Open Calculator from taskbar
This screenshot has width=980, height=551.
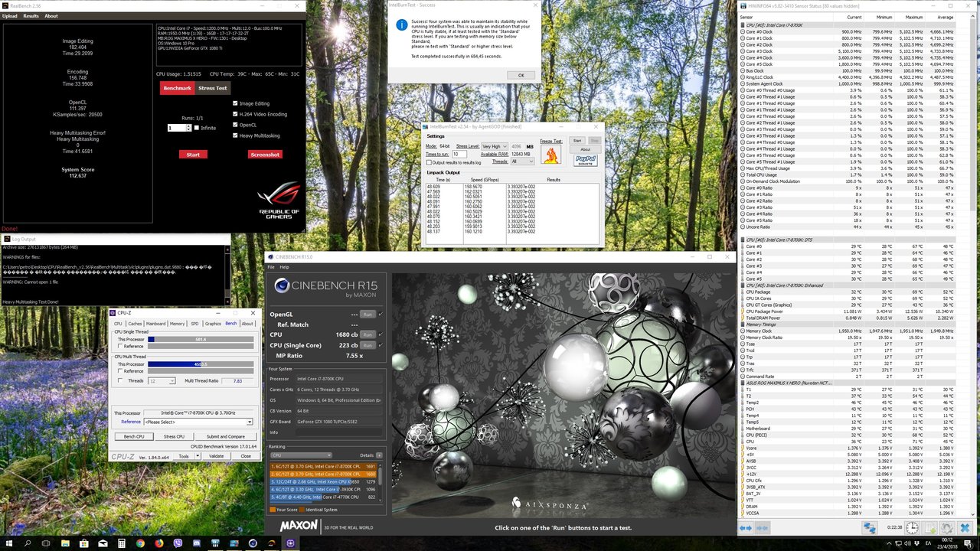click(x=122, y=543)
